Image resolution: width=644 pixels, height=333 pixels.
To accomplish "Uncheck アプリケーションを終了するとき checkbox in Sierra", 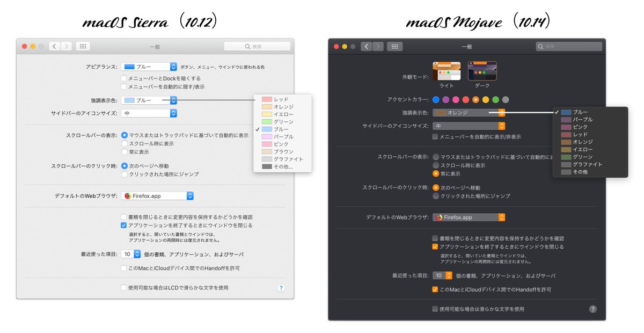I will point(123,226).
